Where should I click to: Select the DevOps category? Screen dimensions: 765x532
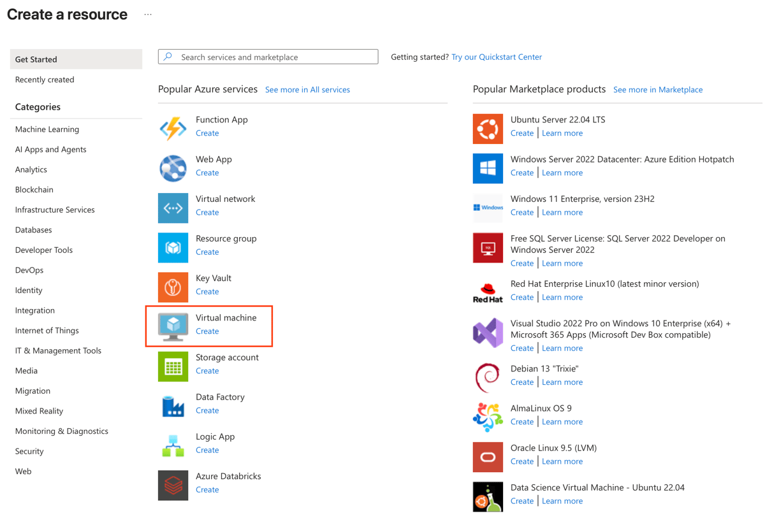[x=29, y=270]
